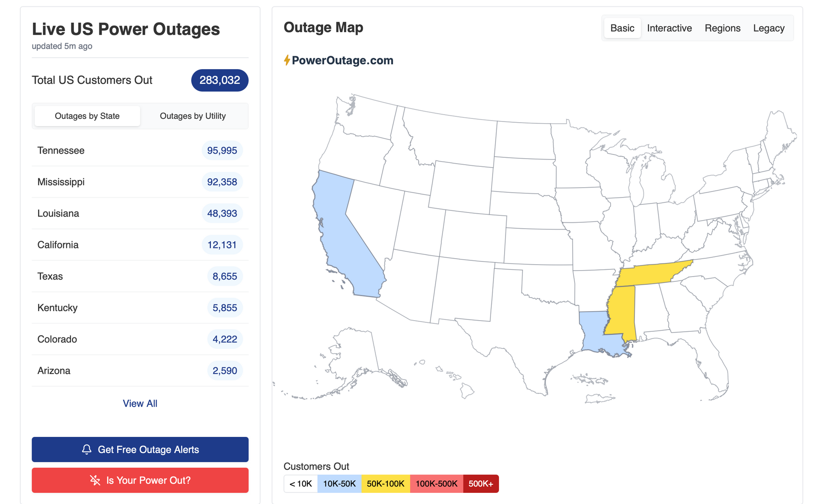Click the 283,032 total customers badge

(219, 80)
